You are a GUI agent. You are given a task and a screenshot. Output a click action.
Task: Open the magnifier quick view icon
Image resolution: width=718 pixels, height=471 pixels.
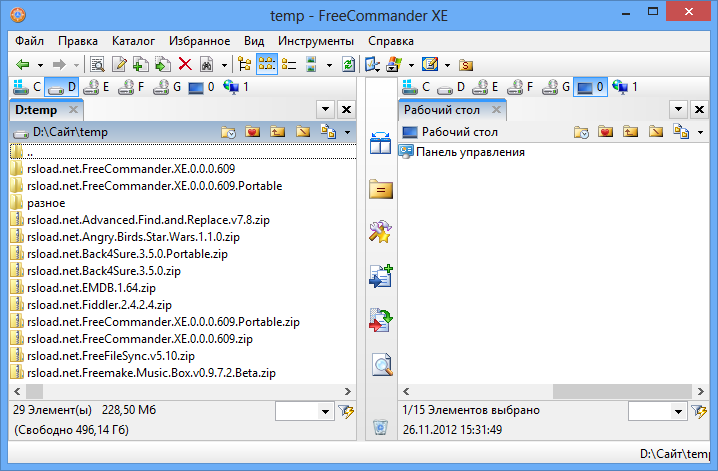click(x=382, y=364)
